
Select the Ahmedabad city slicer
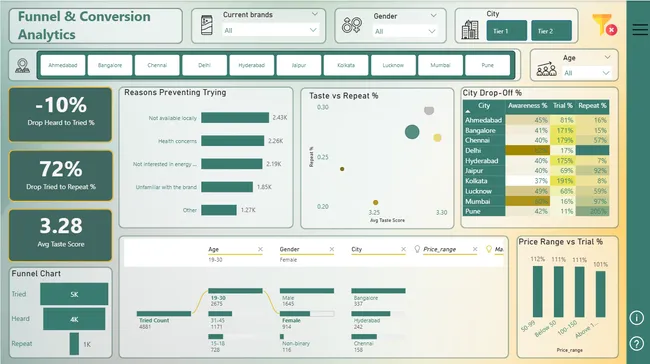tap(63, 65)
